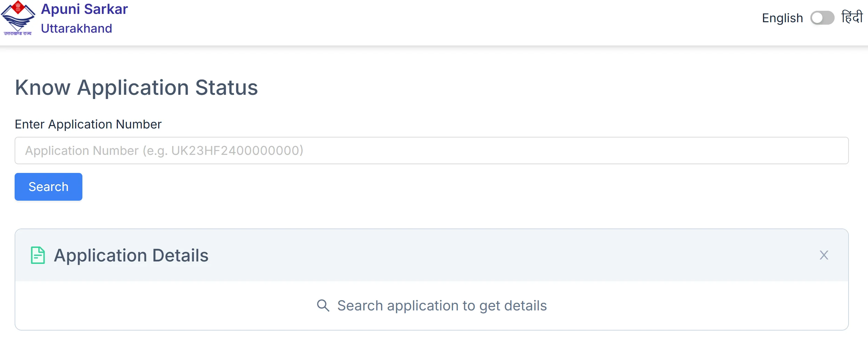Click blank area of the top navigation bar
The height and width of the screenshot is (342, 868).
(x=417, y=21)
